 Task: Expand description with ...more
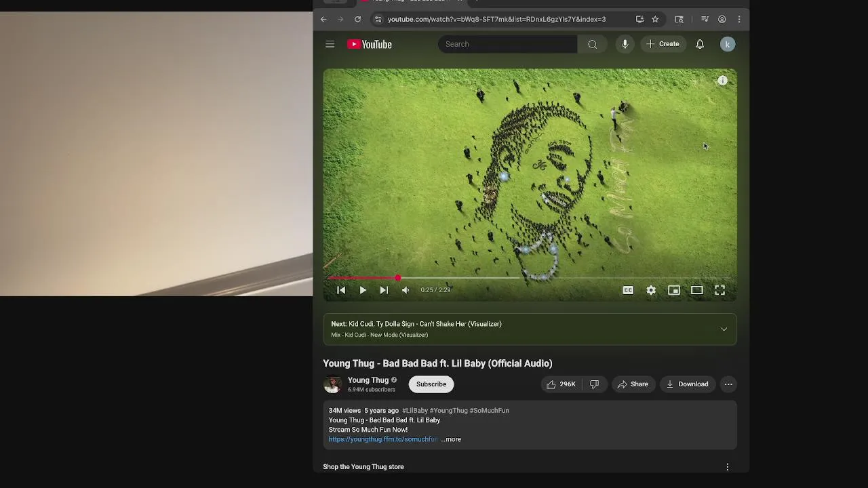click(451, 439)
